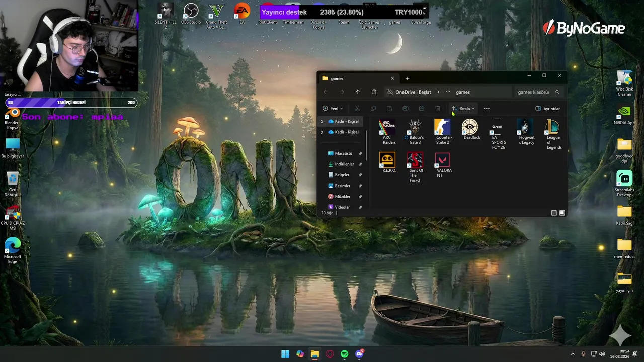The height and width of the screenshot is (362, 644).
Task: Open the ARC Raiders shortcut
Action: 387,132
